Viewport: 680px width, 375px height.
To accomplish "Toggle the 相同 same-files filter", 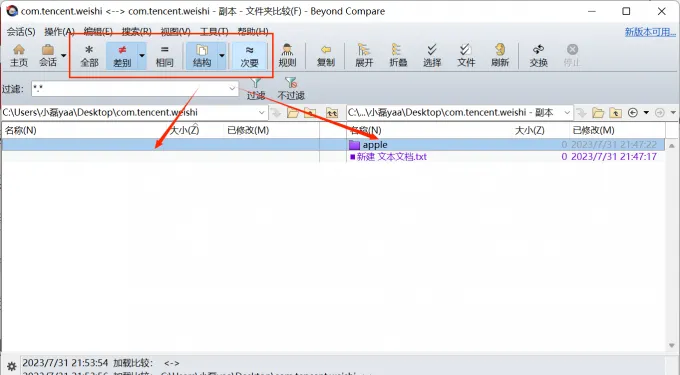I will (164, 55).
